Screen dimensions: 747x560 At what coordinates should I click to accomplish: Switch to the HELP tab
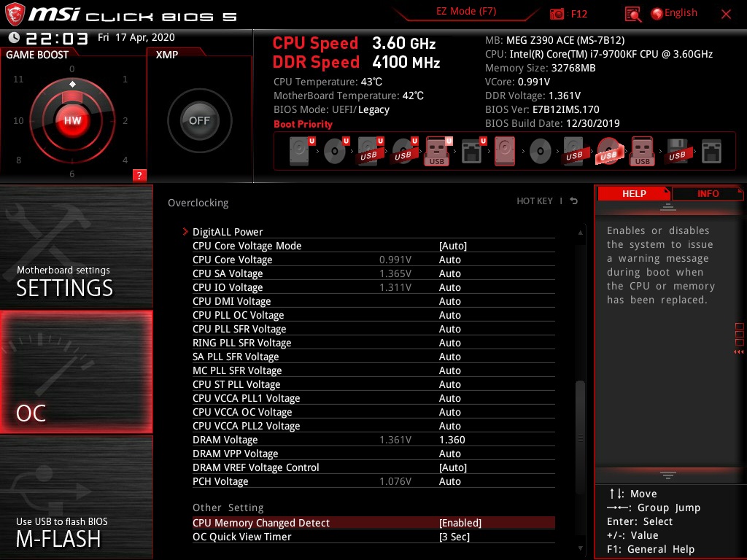634,194
